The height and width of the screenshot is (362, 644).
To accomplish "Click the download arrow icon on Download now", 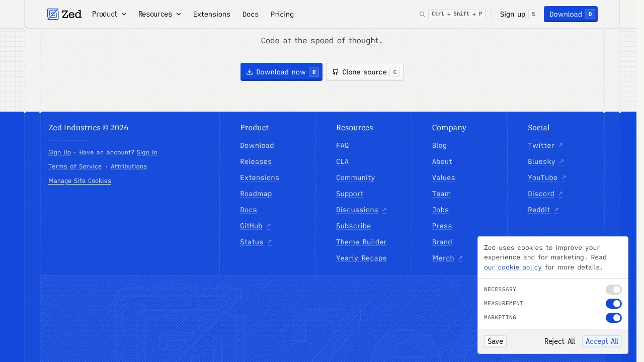I will (x=250, y=72).
